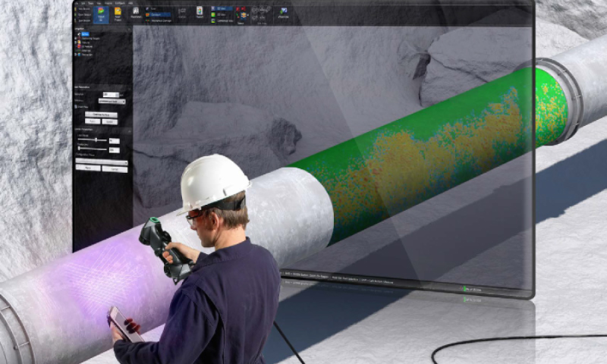Launch VXremote from the ribbon icon
The image size is (607, 364).
coord(283,14)
